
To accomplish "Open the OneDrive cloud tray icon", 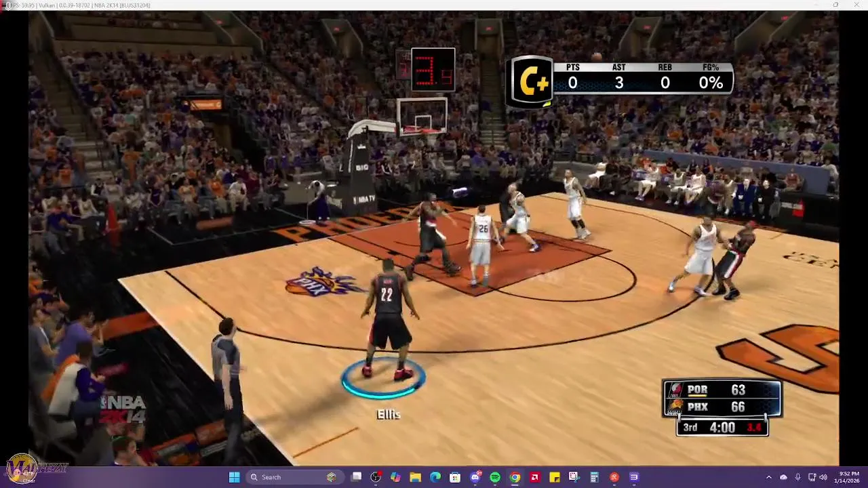I will 783,477.
